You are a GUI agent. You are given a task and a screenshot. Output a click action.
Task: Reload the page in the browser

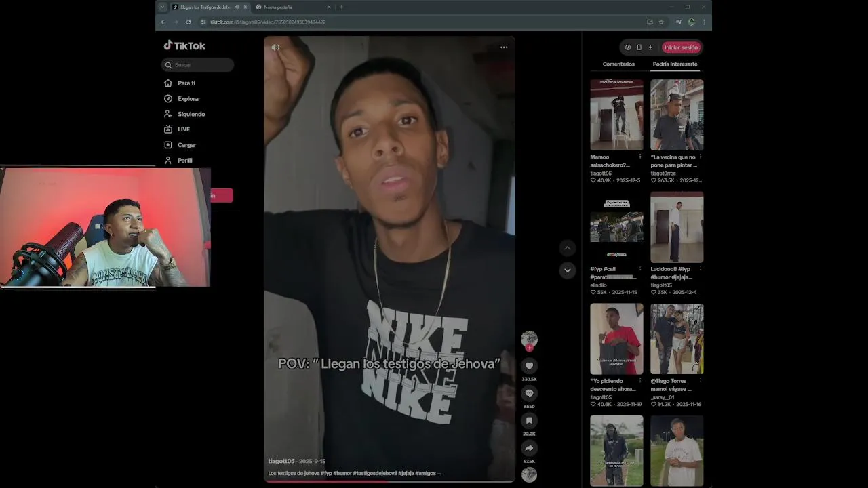189,22
